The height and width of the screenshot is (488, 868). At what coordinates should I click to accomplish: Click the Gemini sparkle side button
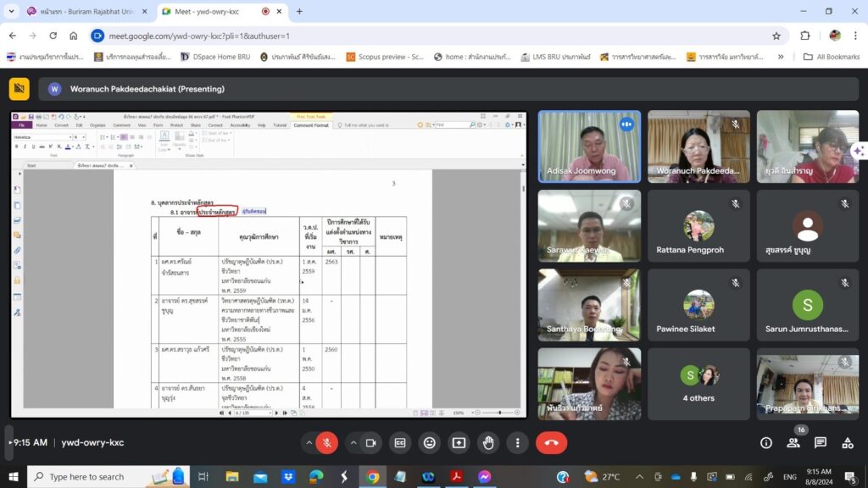pos(860,151)
